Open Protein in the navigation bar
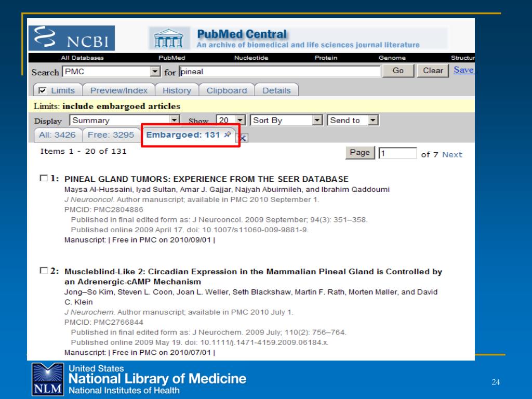Image resolution: width=532 pixels, height=399 pixels. (x=326, y=58)
